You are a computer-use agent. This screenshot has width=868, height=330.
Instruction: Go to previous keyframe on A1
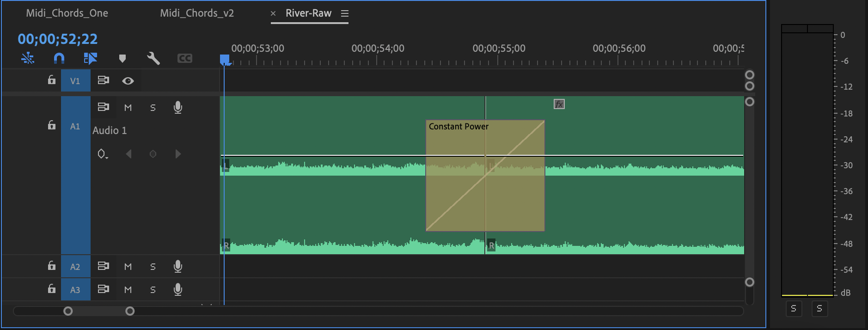coord(129,154)
